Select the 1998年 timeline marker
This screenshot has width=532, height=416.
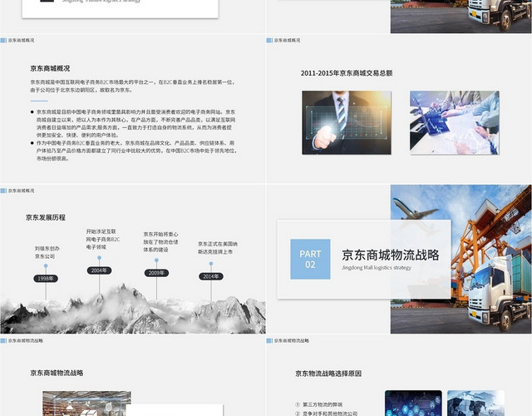point(46,279)
